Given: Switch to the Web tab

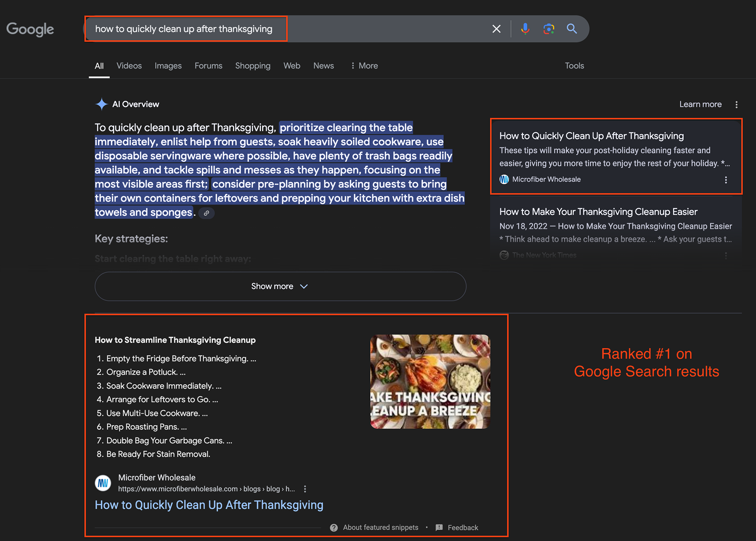Looking at the screenshot, I should [x=292, y=66].
